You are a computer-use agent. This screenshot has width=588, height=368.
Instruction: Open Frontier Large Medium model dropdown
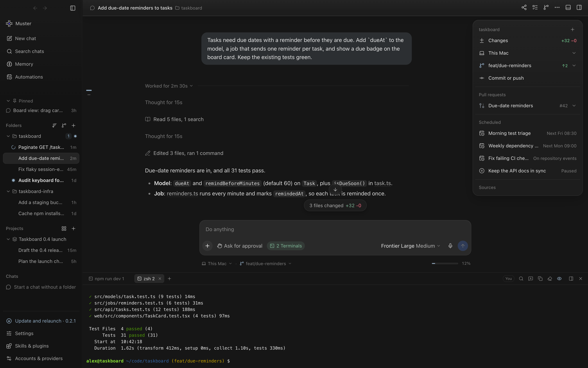point(410,246)
